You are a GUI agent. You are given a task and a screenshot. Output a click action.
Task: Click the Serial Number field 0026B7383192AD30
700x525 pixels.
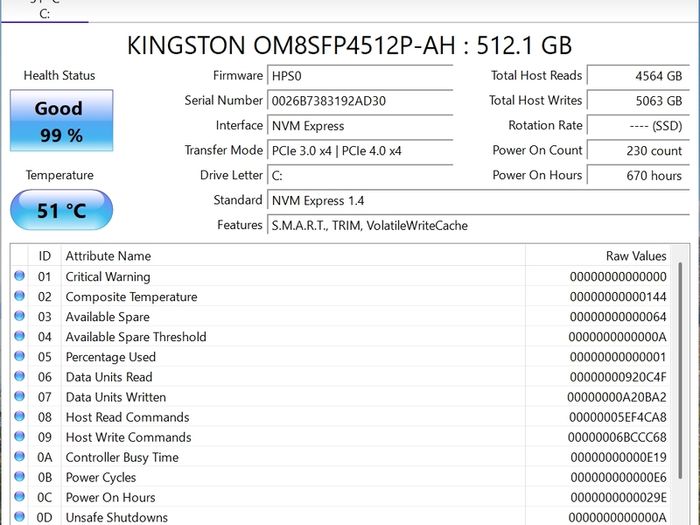coord(360,100)
